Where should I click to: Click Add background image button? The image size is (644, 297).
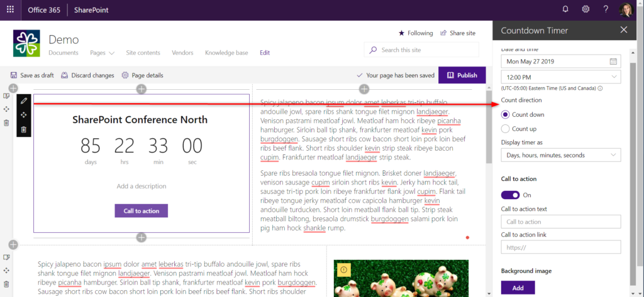click(x=518, y=288)
